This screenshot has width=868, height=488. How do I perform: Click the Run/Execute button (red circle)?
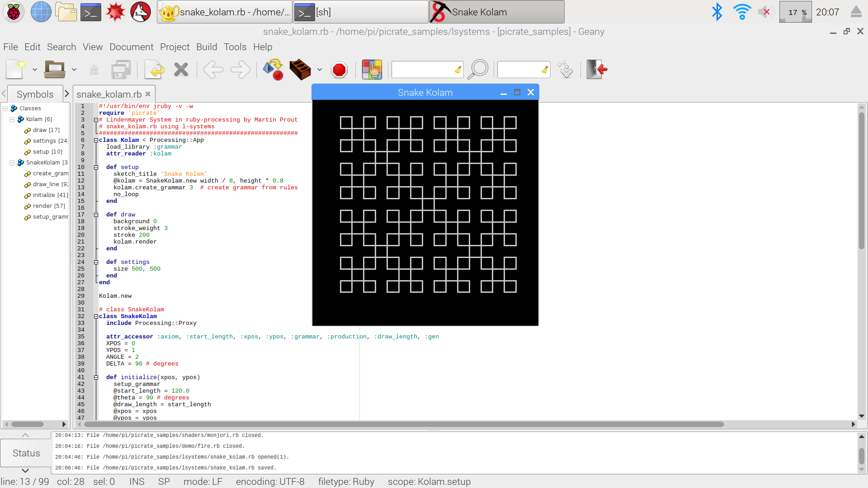click(340, 70)
